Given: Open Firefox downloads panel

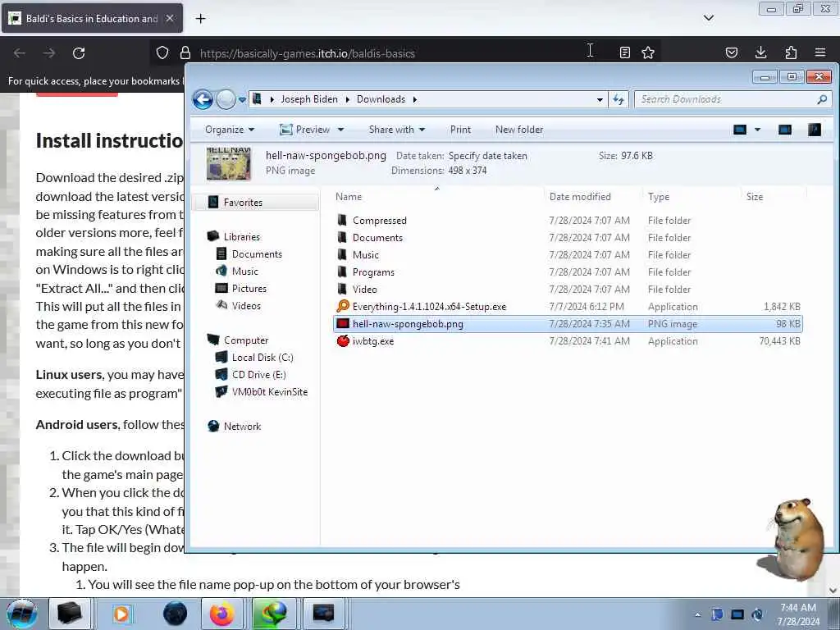Looking at the screenshot, I should (x=760, y=52).
